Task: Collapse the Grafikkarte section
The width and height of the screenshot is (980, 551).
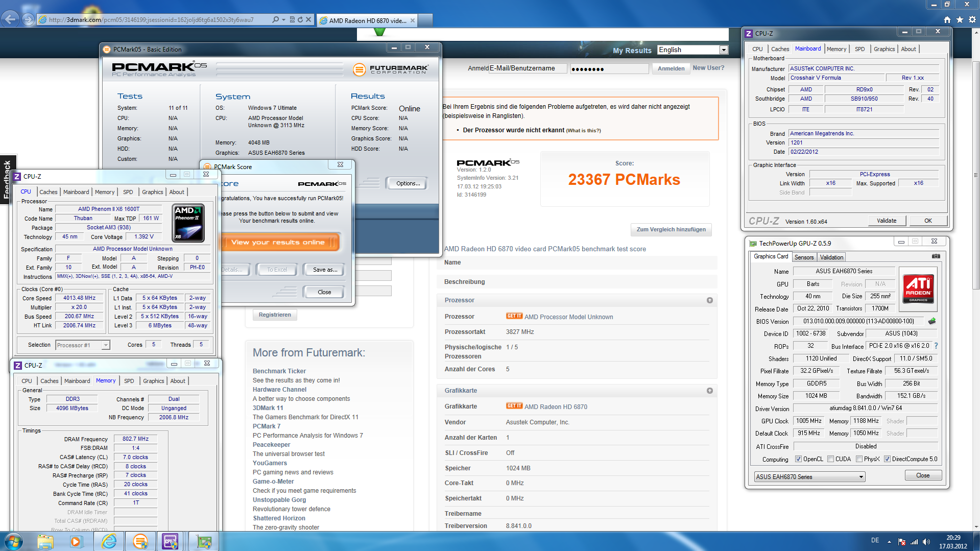Action: click(709, 391)
